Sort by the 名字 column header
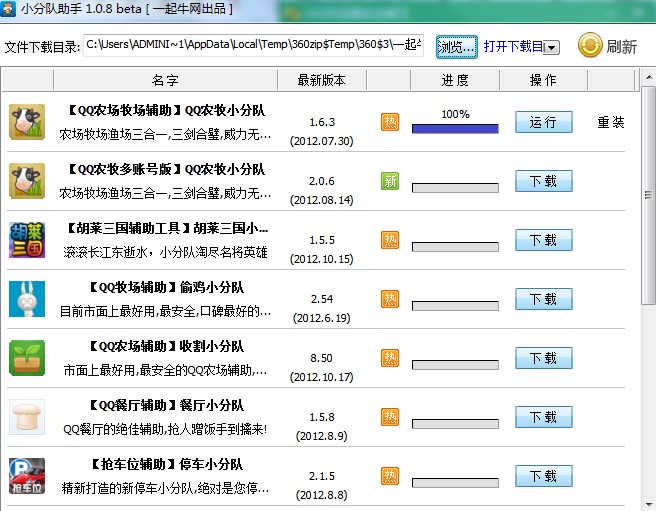Image resolution: width=656 pixels, height=511 pixels. click(x=165, y=80)
